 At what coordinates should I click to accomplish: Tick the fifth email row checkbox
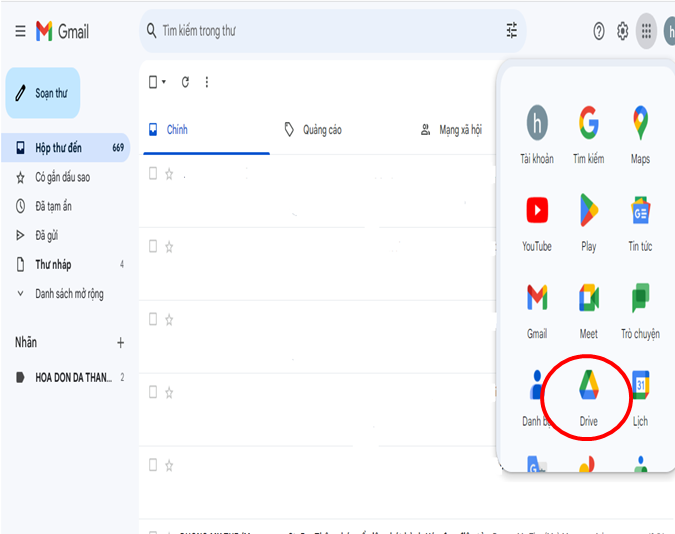[153, 465]
